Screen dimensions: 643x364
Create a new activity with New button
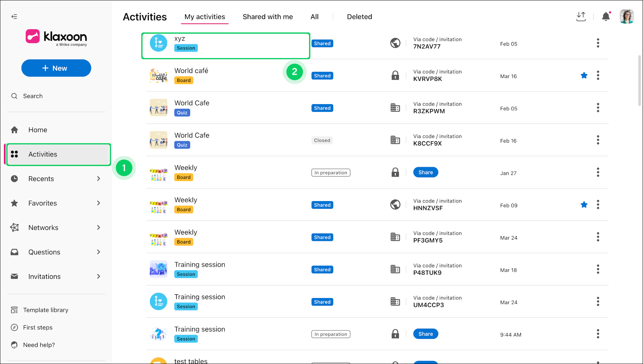tap(56, 68)
